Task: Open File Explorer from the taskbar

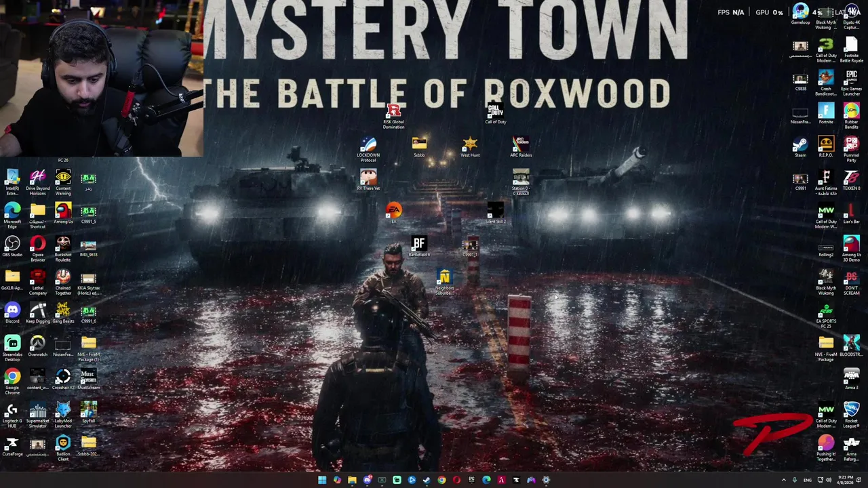Action: pos(352,480)
